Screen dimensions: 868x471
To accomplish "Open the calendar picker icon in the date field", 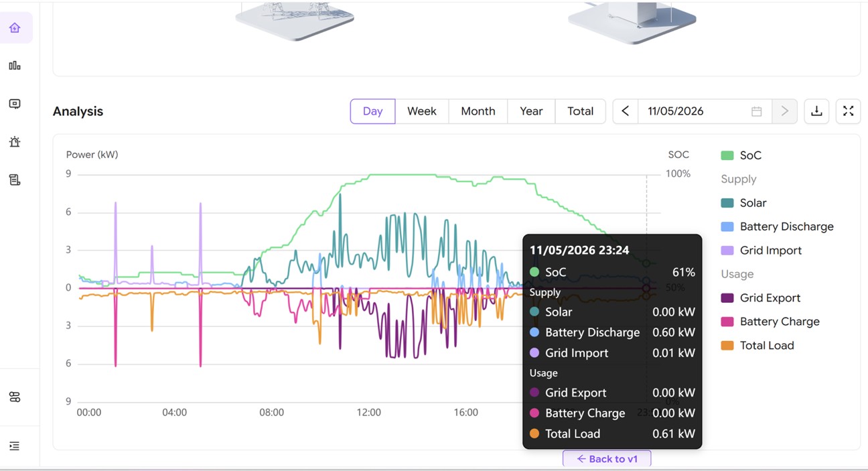I will pos(757,111).
